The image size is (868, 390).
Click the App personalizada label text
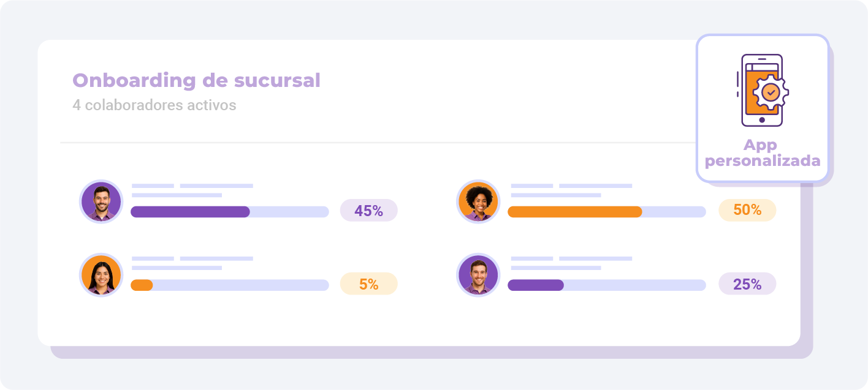[x=763, y=153]
